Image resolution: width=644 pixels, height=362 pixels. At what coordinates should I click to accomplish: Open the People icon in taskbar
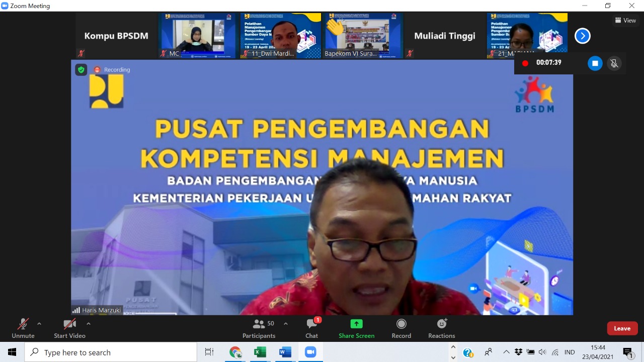(x=488, y=352)
